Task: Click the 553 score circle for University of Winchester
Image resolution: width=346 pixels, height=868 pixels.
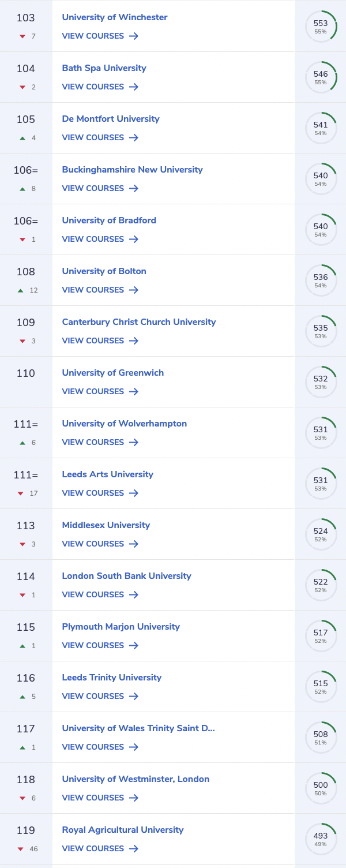Action: (x=321, y=27)
